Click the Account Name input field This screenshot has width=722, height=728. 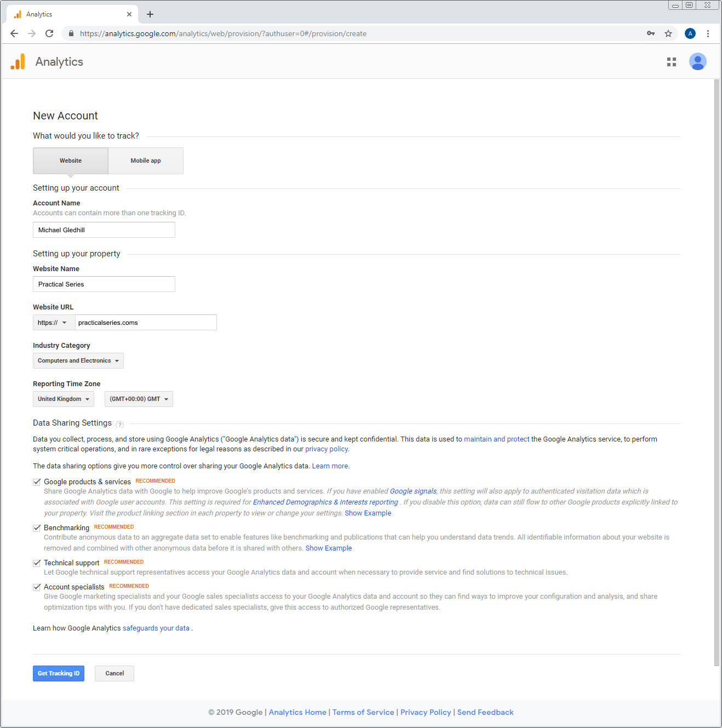click(104, 230)
